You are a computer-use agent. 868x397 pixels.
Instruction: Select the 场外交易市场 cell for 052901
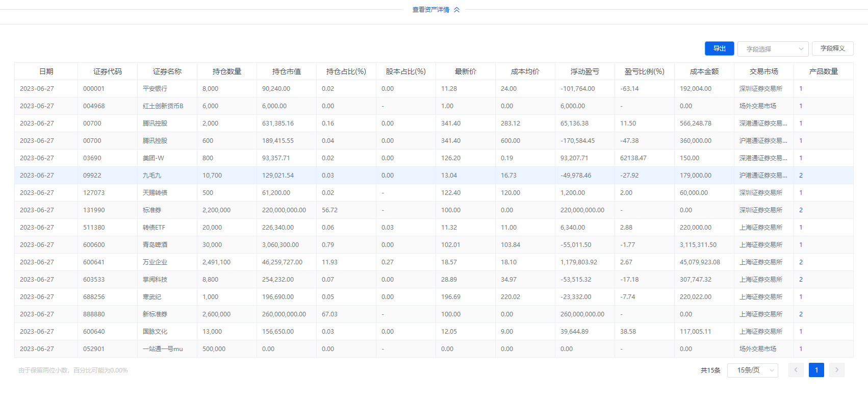764,349
